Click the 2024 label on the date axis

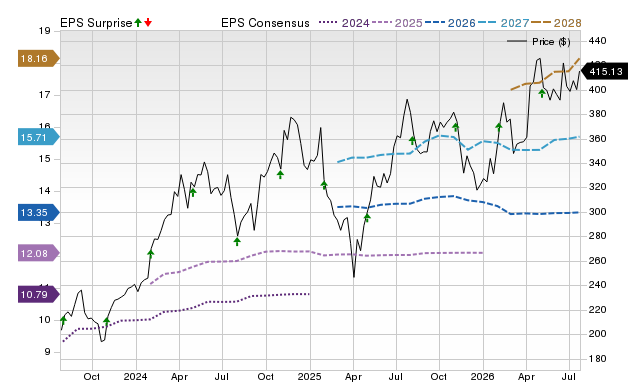[136, 376]
